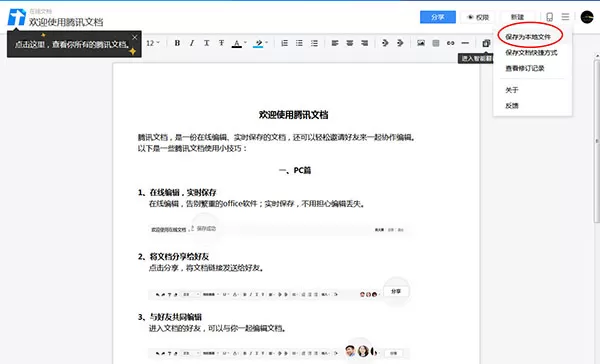
Task: Close the dark tooltip about viewing documents
Action: click(x=135, y=37)
